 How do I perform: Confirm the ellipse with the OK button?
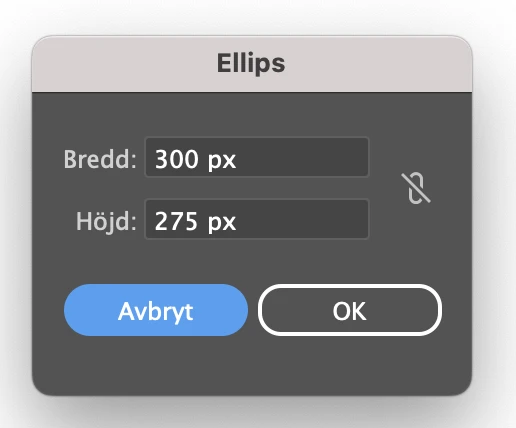pyautogui.click(x=350, y=310)
